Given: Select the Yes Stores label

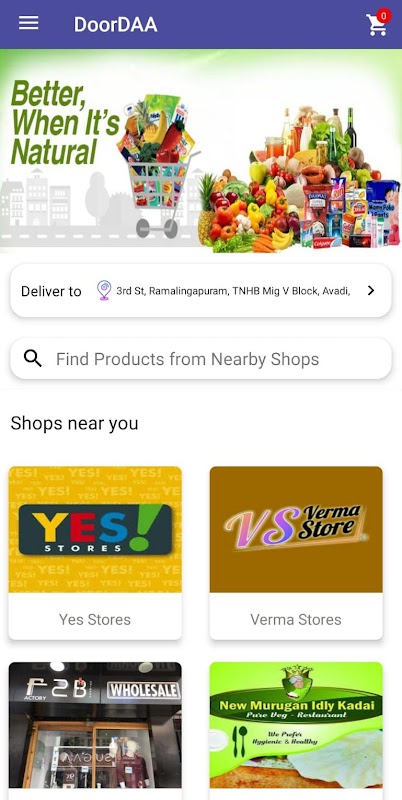Looking at the screenshot, I should point(95,619).
